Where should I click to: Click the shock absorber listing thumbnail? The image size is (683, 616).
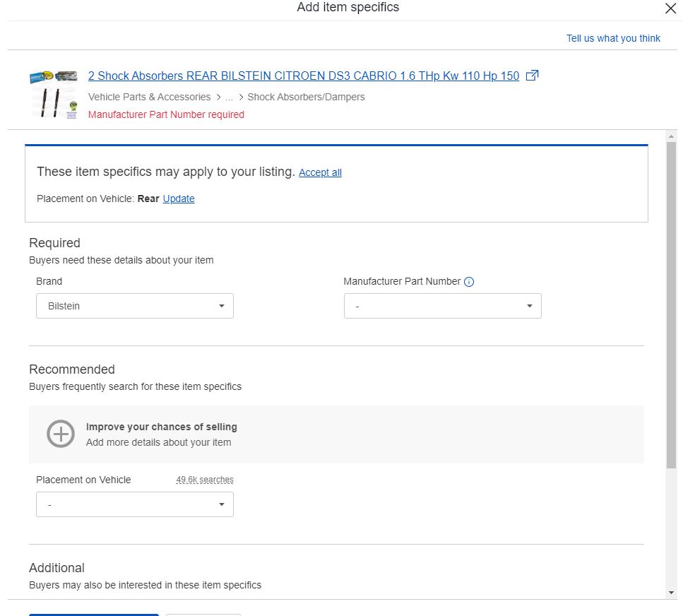pyautogui.click(x=54, y=94)
